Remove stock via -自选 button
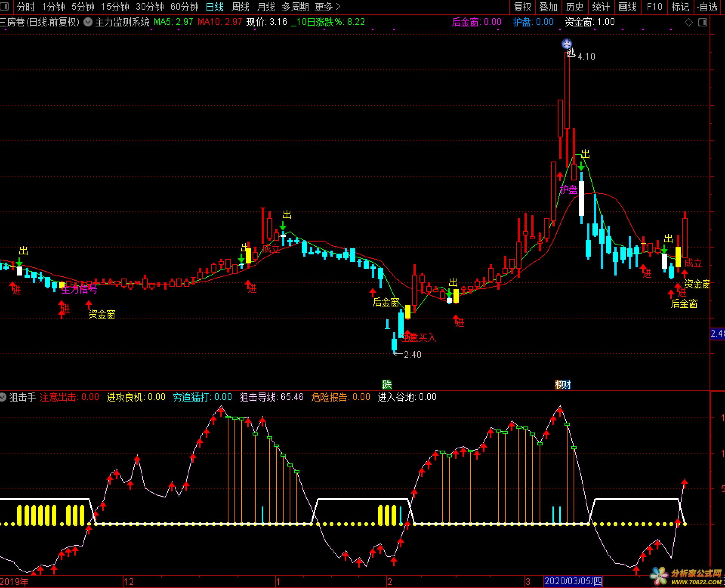Image resolution: width=725 pixels, height=588 pixels. pyautogui.click(x=707, y=7)
